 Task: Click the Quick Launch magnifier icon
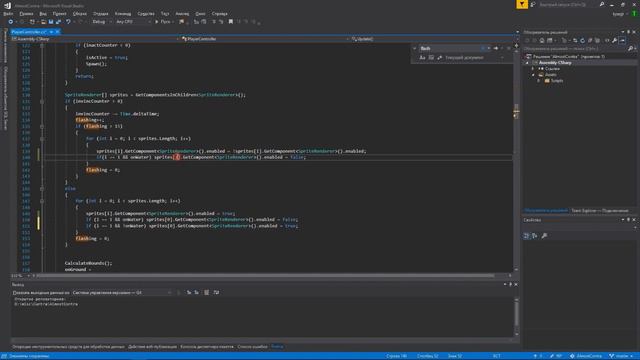[602, 4]
